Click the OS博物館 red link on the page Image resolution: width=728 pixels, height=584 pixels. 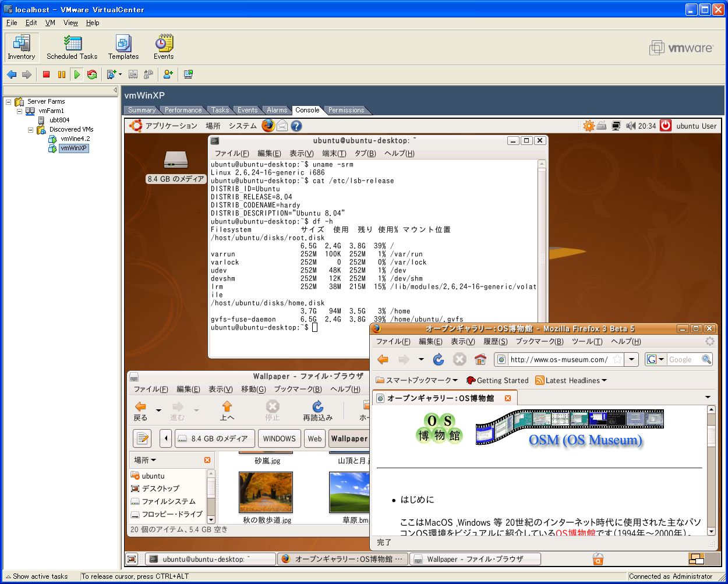(x=575, y=532)
